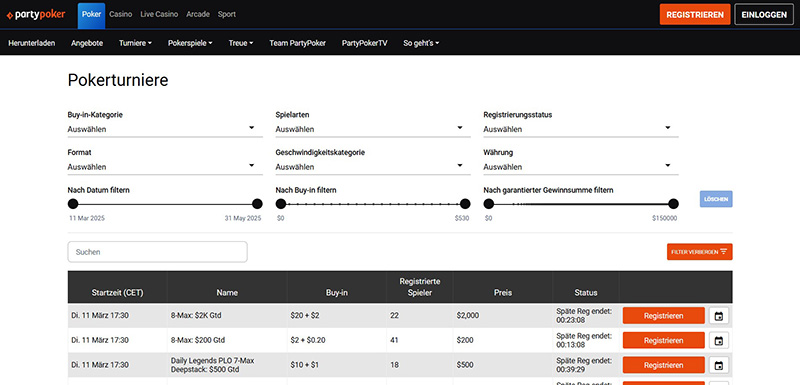Viewport: 800px width, 385px height.
Task: Open the Poker tab
Action: point(91,15)
